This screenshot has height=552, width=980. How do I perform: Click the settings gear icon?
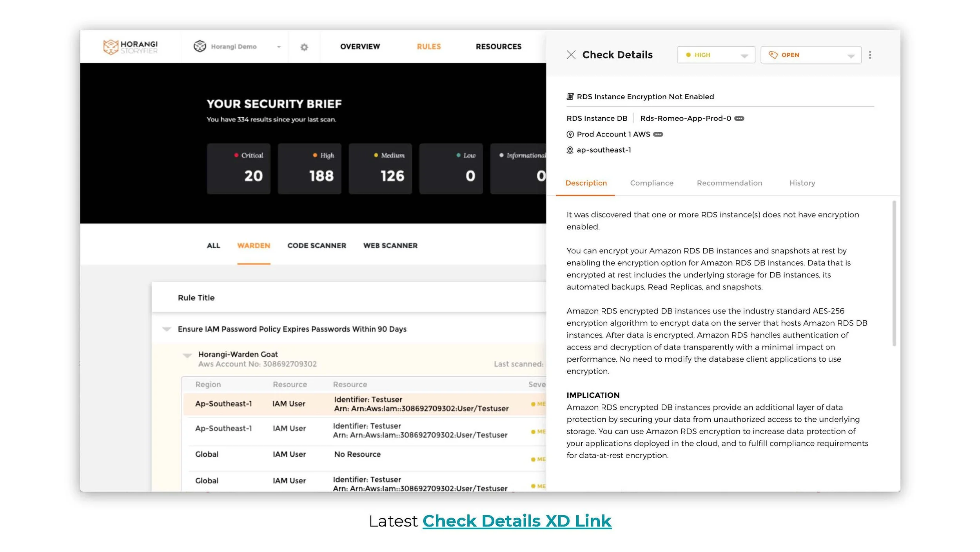click(304, 47)
